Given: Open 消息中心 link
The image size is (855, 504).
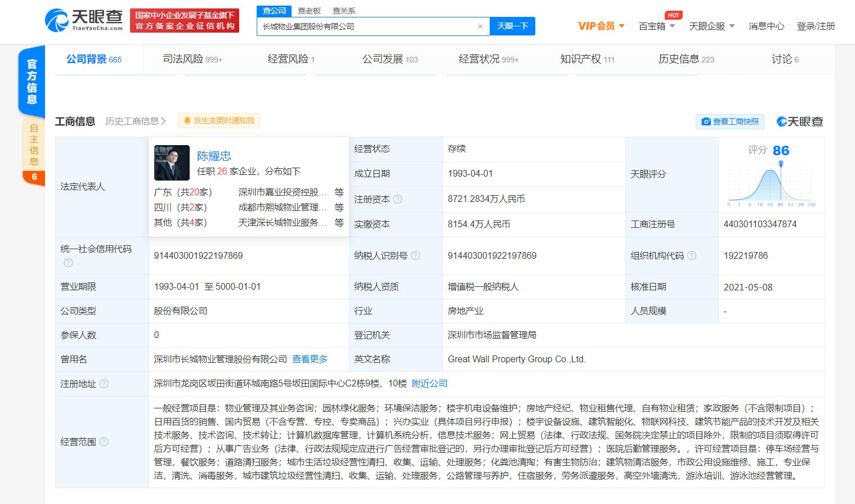Looking at the screenshot, I should point(766,26).
